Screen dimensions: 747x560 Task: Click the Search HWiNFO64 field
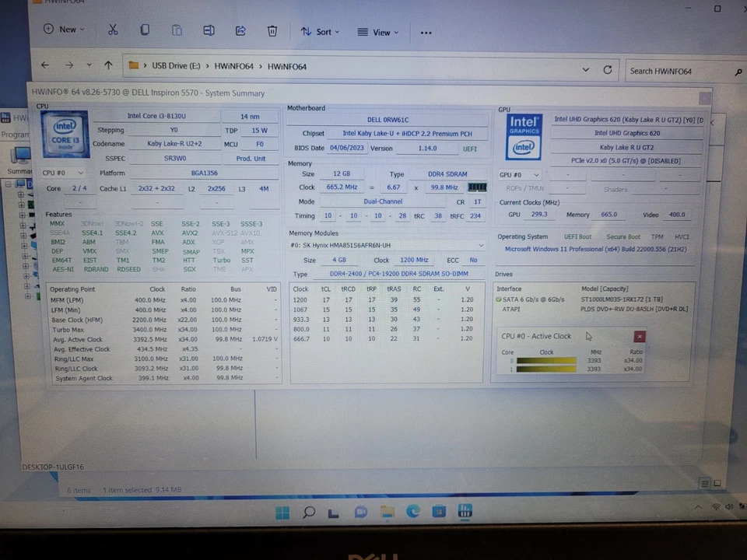[684, 71]
